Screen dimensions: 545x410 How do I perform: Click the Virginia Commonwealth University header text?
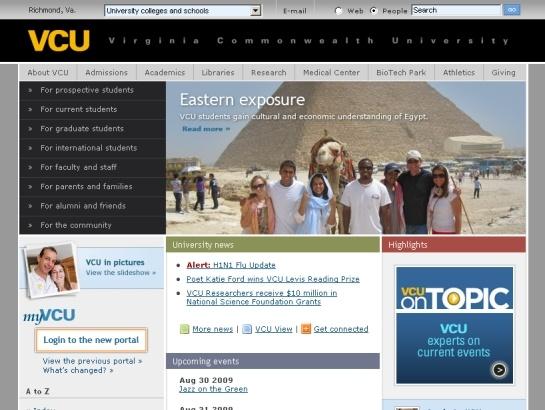[308, 41]
